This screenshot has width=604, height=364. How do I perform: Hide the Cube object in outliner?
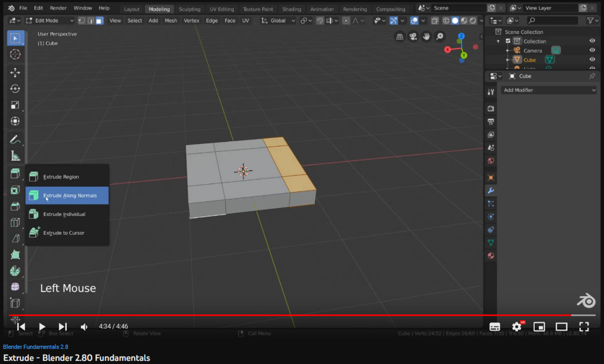592,59
